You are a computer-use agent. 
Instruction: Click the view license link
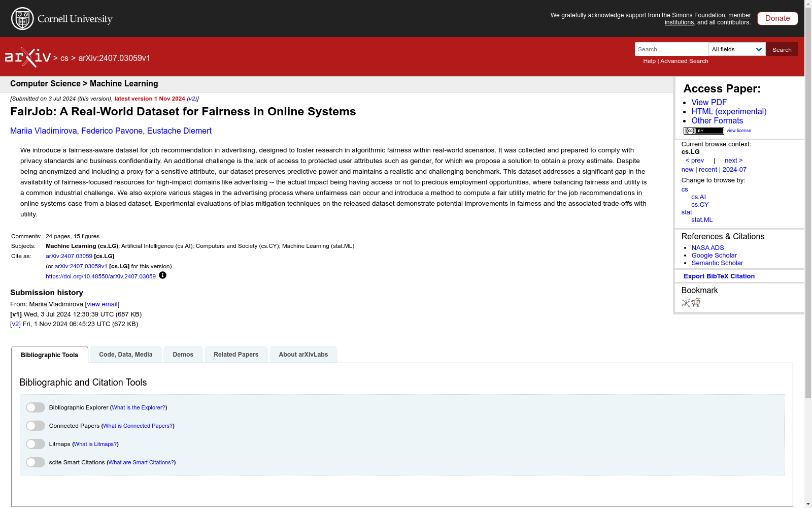[x=739, y=131]
